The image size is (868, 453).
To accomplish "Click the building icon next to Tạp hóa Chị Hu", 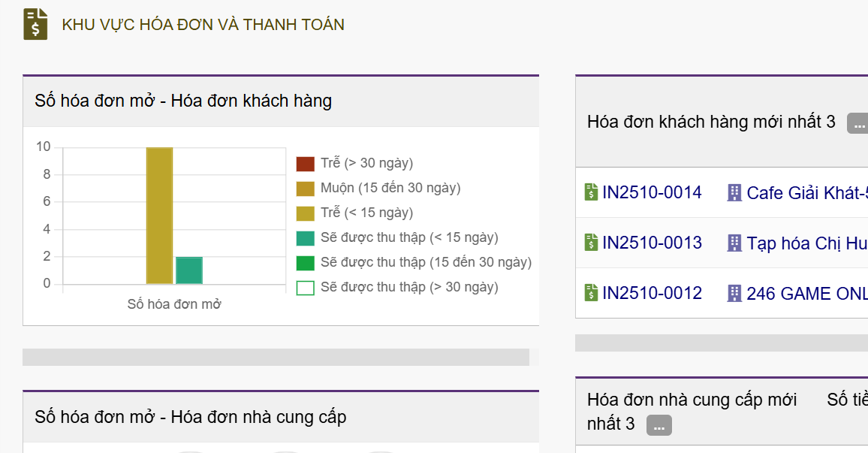I will (734, 243).
